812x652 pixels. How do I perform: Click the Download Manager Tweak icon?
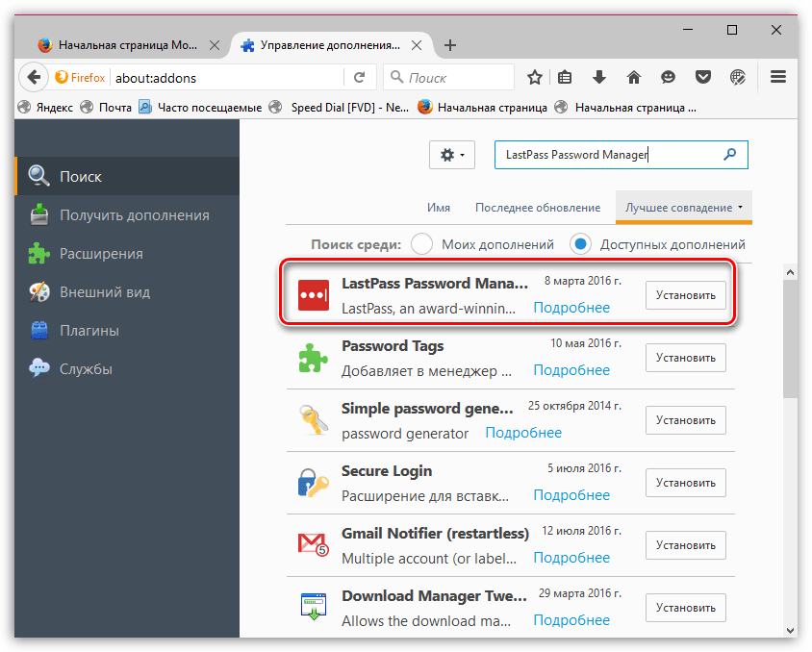point(314,607)
